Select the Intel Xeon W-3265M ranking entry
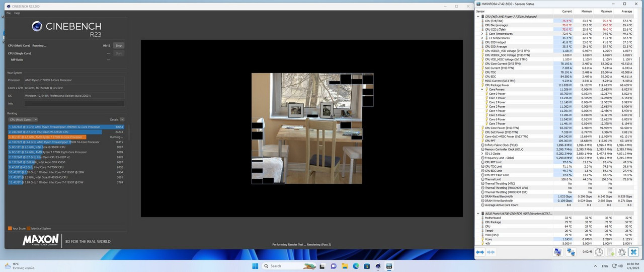Image resolution: width=644 pixels, height=272 pixels. 66,132
